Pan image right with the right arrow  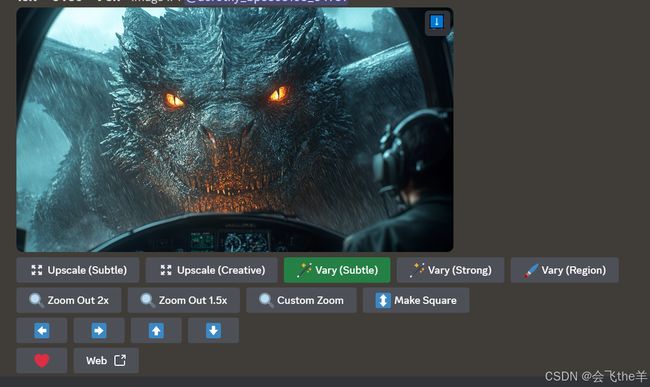(99, 331)
